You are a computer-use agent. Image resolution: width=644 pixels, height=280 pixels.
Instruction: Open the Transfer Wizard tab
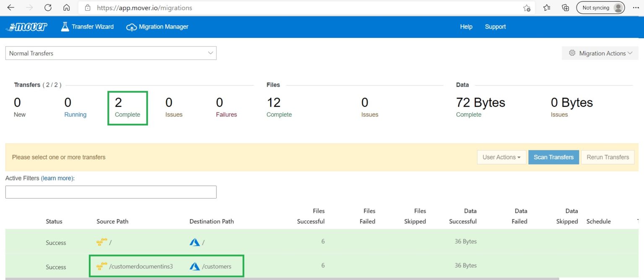click(x=87, y=26)
